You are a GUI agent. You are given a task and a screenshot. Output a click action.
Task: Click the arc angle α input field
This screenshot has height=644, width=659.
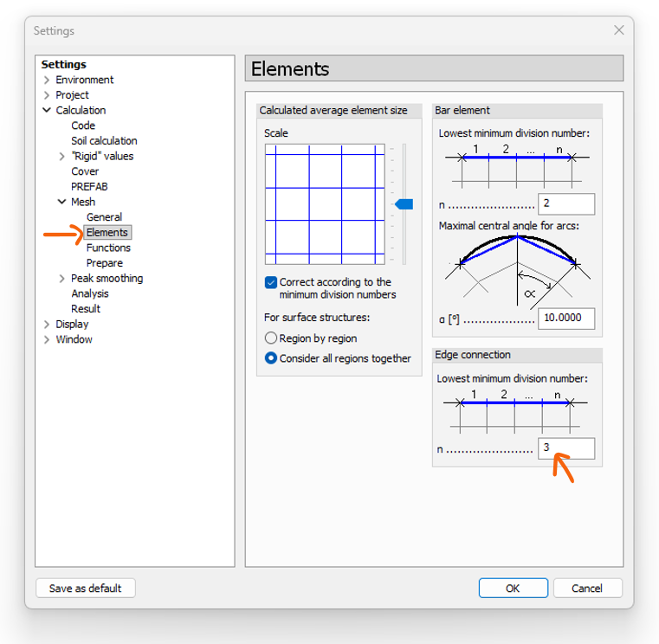tap(566, 318)
